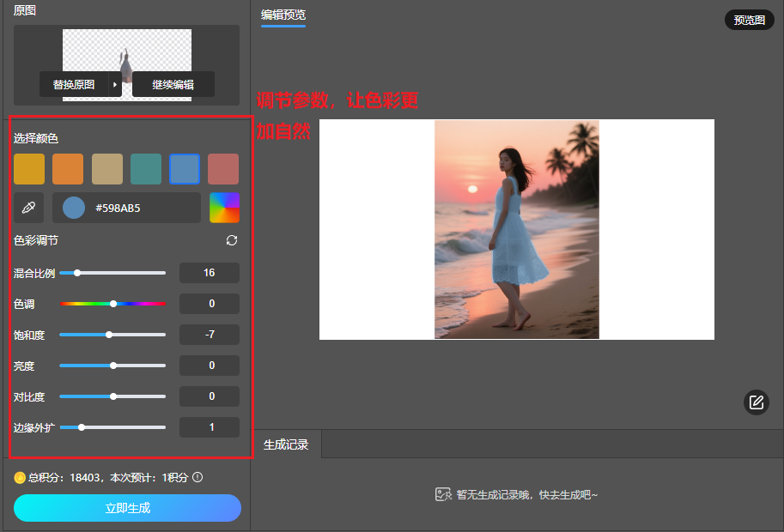Screen dimensions: 784x532
Task: Pick the dusty red color swatch
Action: coord(223,169)
